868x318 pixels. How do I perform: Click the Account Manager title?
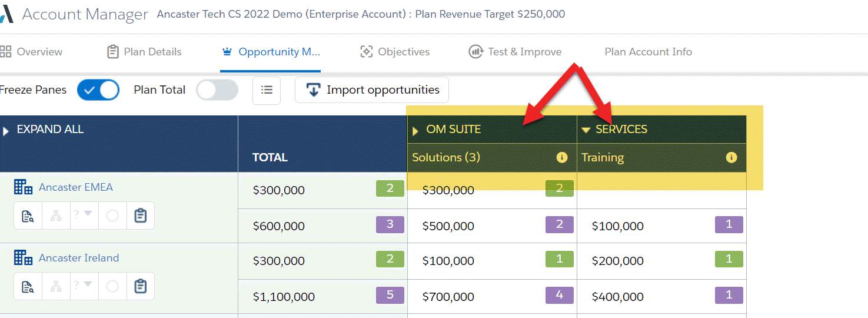point(85,15)
